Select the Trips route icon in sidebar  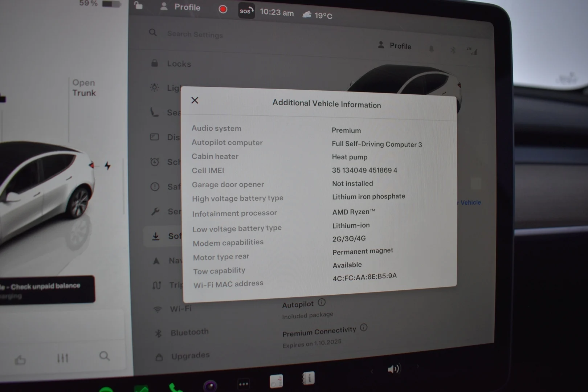tap(156, 285)
